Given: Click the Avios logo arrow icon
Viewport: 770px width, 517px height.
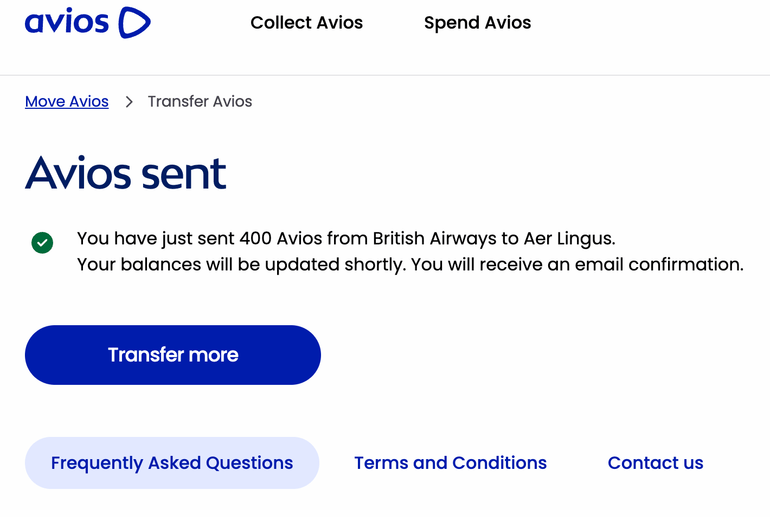Looking at the screenshot, I should pos(134,22).
